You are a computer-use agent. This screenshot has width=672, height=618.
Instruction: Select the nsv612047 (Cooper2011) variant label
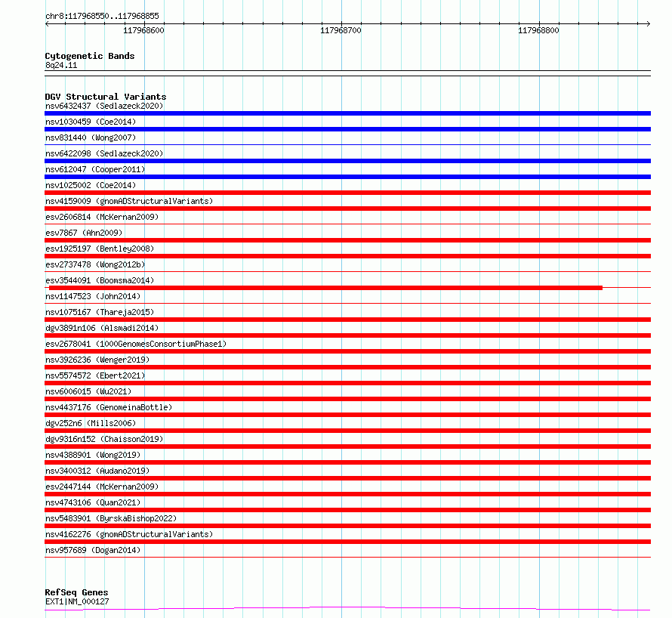coord(95,169)
